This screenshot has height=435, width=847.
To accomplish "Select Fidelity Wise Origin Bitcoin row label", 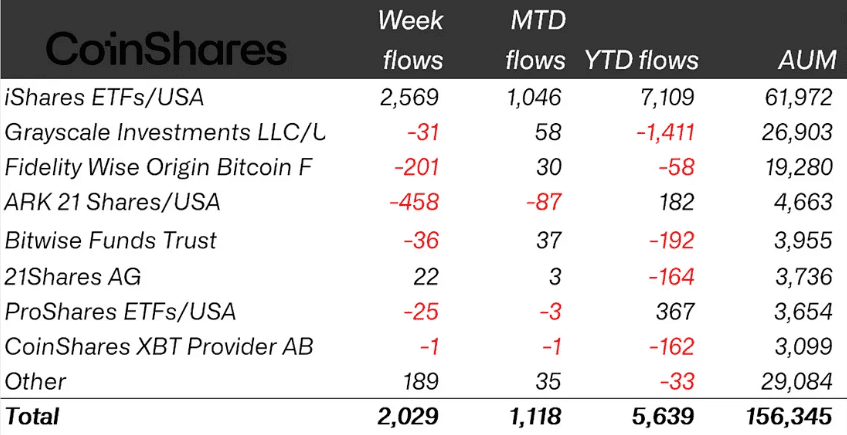I will click(158, 168).
